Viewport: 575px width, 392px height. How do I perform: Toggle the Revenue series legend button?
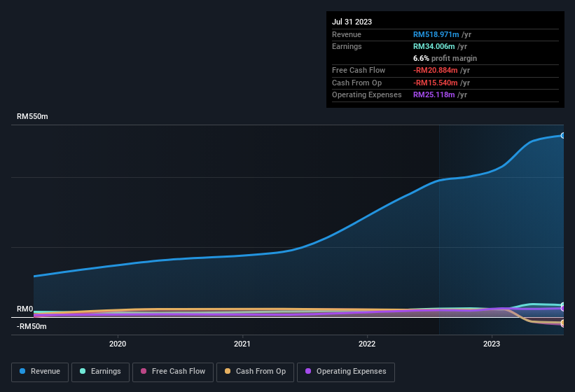click(40, 372)
